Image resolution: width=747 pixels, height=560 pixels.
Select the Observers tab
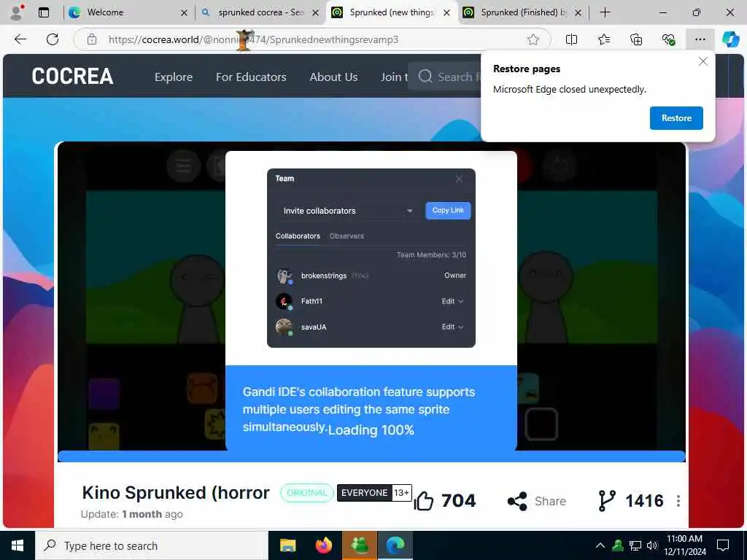tap(347, 236)
